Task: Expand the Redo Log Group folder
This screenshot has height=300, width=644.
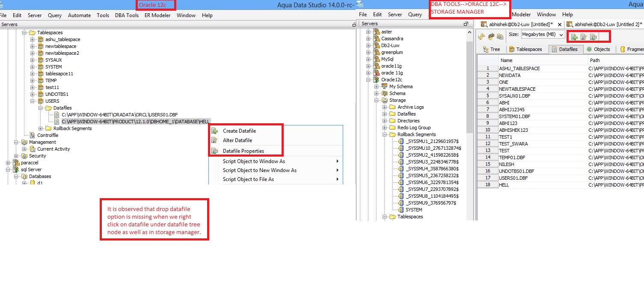Action: (x=385, y=128)
